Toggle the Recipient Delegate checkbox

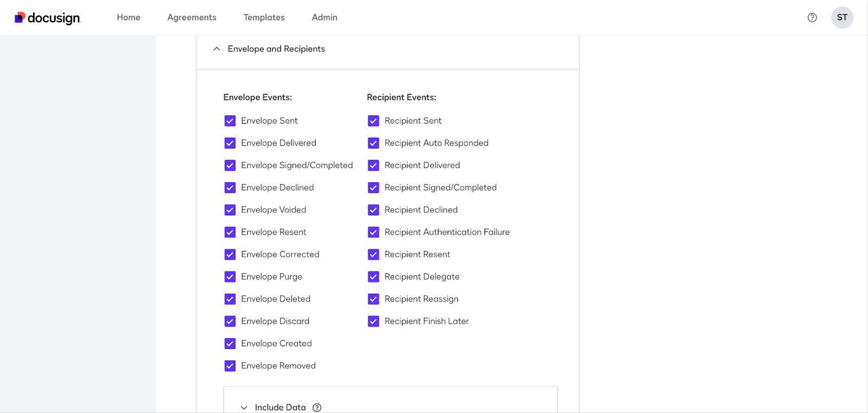pyautogui.click(x=373, y=276)
